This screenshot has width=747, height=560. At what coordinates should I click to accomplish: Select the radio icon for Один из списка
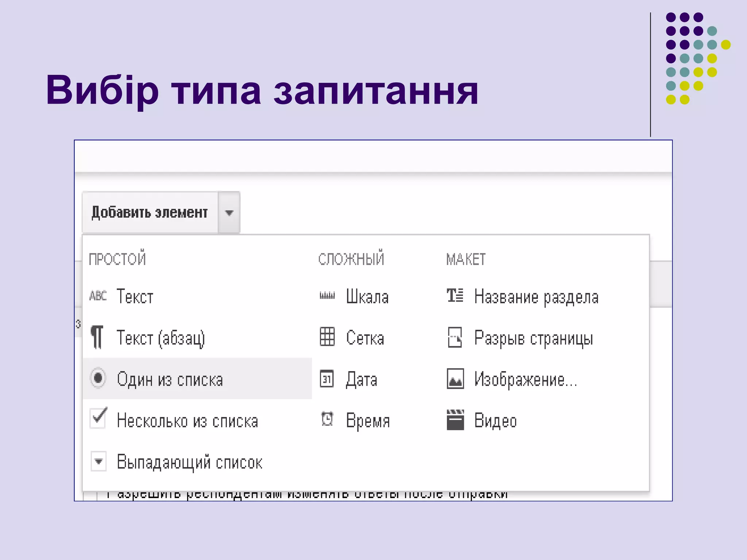(98, 378)
